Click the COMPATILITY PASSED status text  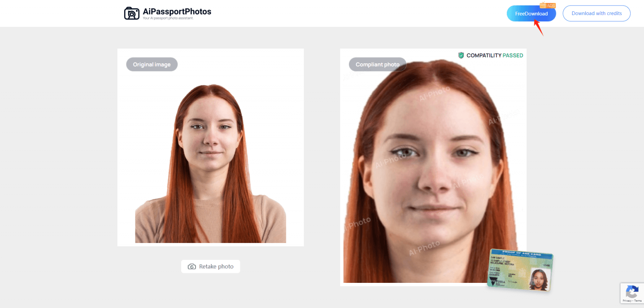(x=495, y=55)
